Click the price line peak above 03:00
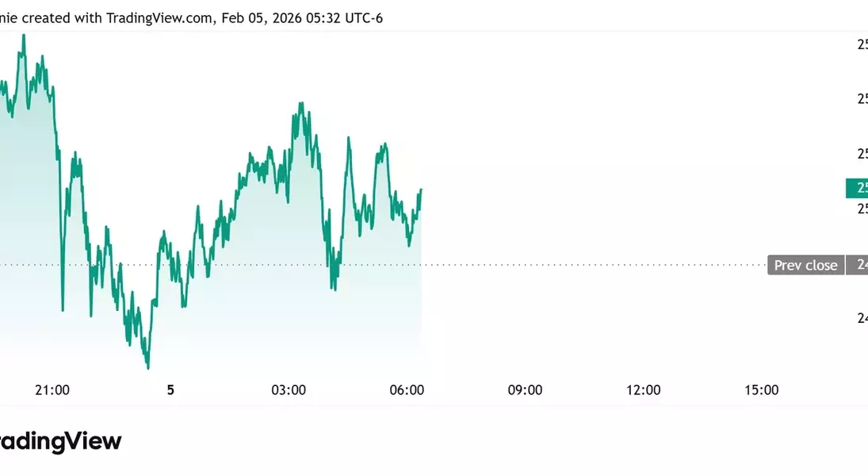Image resolution: width=868 pixels, height=476 pixels. click(x=301, y=103)
